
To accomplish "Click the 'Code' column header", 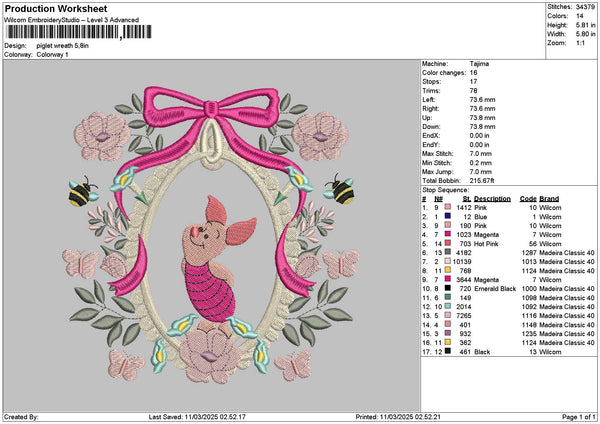I will (528, 199).
